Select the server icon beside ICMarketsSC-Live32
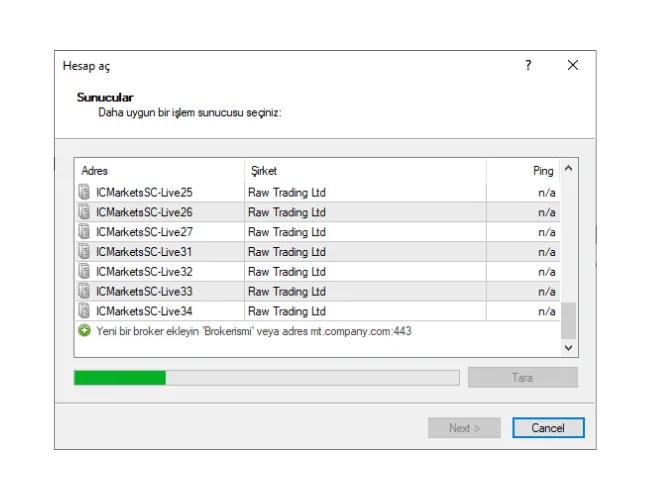The height and width of the screenshot is (500, 650). click(x=84, y=272)
